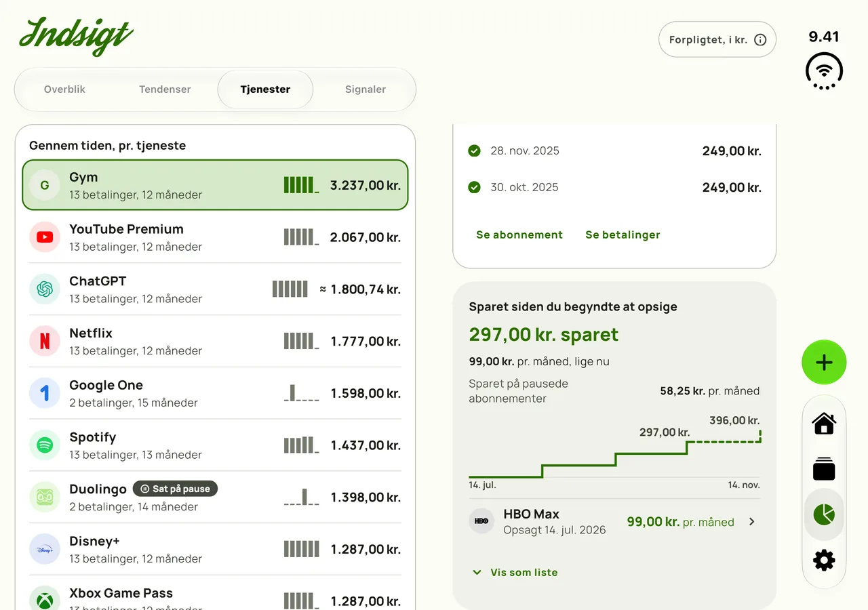The image size is (868, 610).
Task: Switch to the Signaler tab
Action: pyautogui.click(x=366, y=89)
